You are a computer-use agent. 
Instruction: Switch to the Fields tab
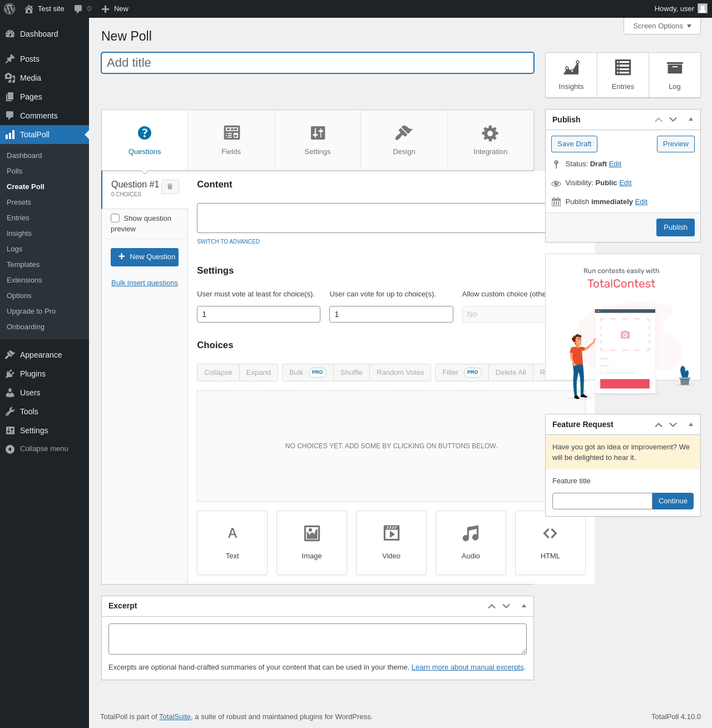point(231,140)
